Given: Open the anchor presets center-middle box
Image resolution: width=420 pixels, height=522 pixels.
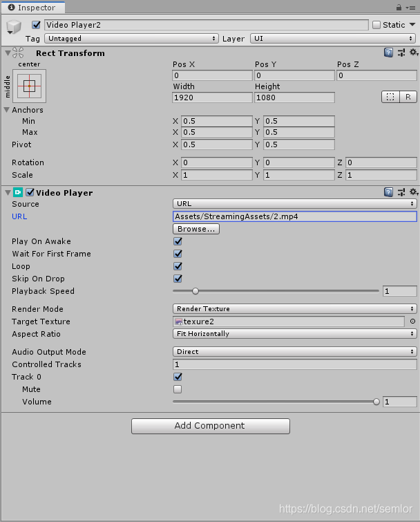Looking at the screenshot, I should (x=29, y=86).
